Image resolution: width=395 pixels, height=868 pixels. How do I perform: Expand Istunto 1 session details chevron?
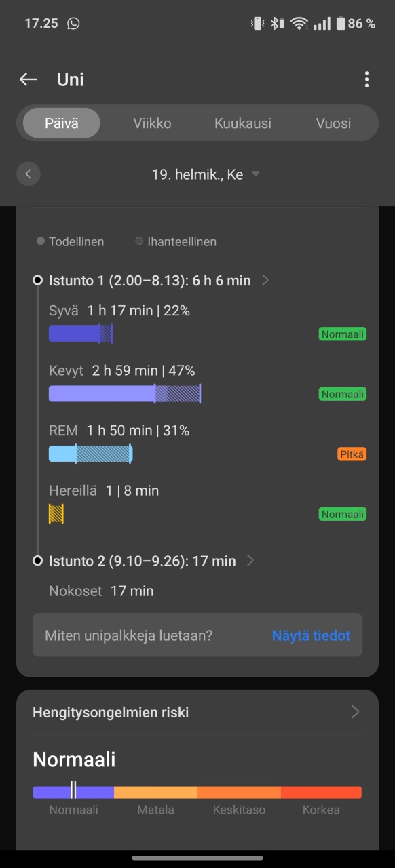click(x=265, y=280)
